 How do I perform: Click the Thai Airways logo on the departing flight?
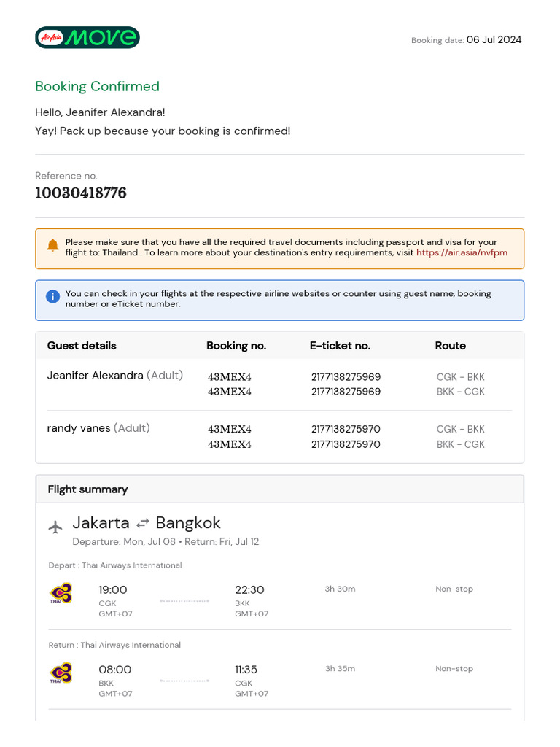(61, 593)
